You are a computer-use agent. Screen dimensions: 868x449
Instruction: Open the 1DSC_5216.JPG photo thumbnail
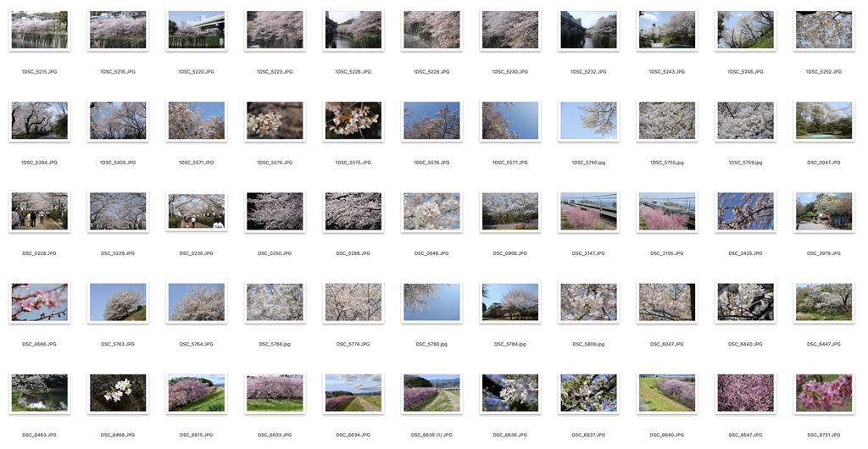118,30
